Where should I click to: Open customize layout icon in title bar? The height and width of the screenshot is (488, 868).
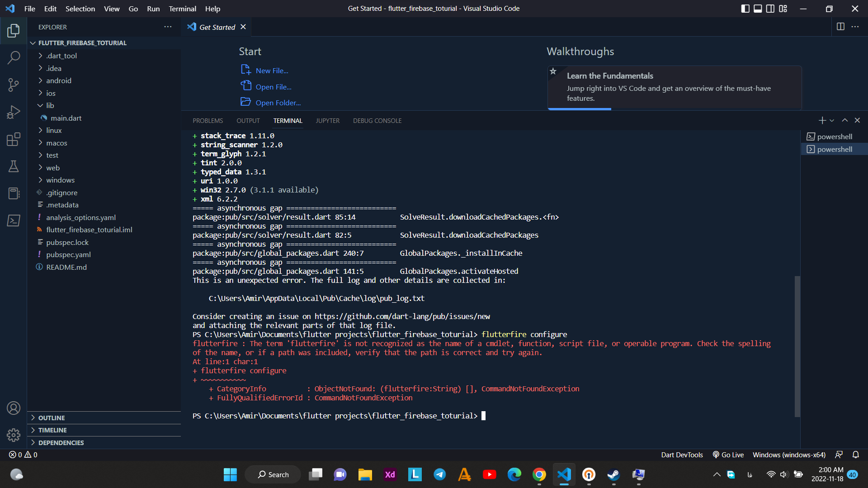click(783, 9)
